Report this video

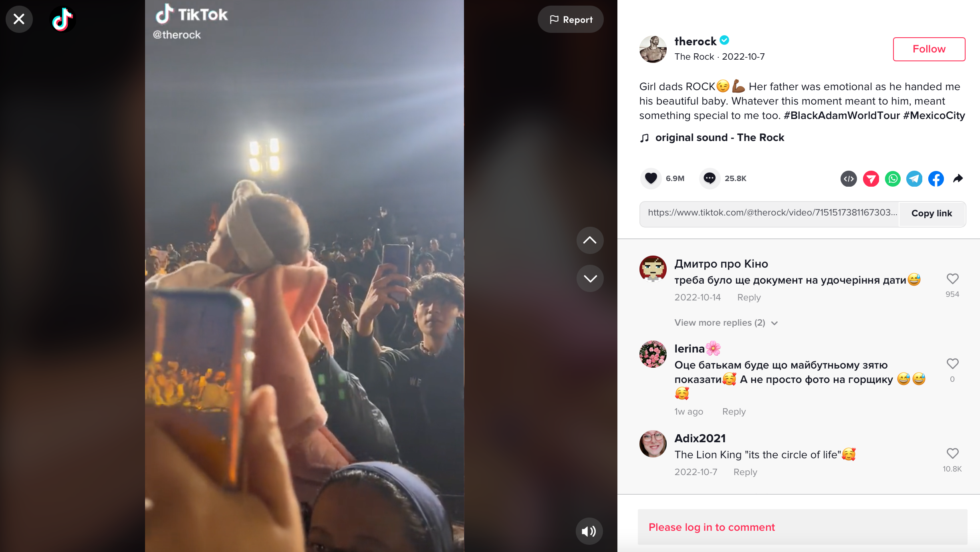(571, 20)
